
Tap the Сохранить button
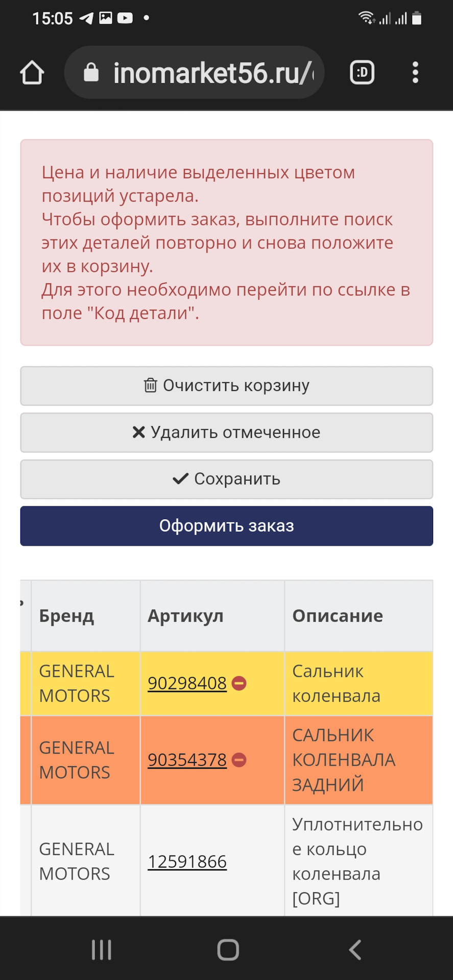tap(226, 479)
